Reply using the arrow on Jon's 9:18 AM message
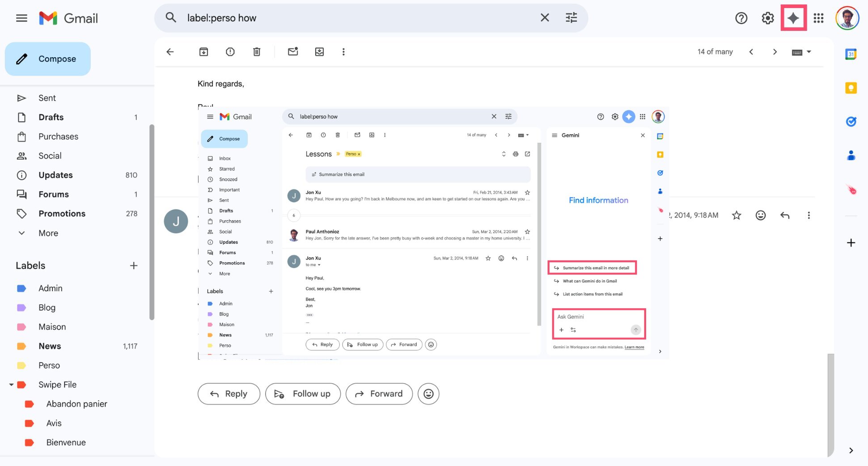The width and height of the screenshot is (868, 466). (x=785, y=215)
